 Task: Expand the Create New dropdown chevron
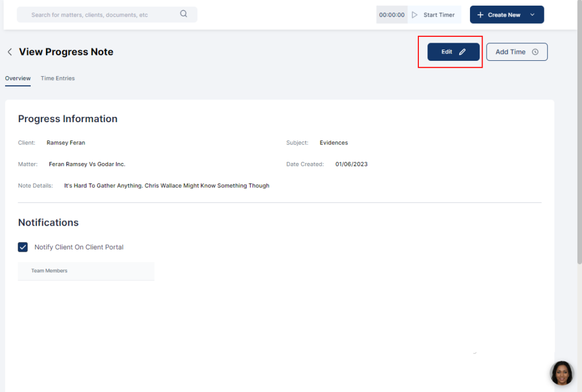pyautogui.click(x=533, y=15)
